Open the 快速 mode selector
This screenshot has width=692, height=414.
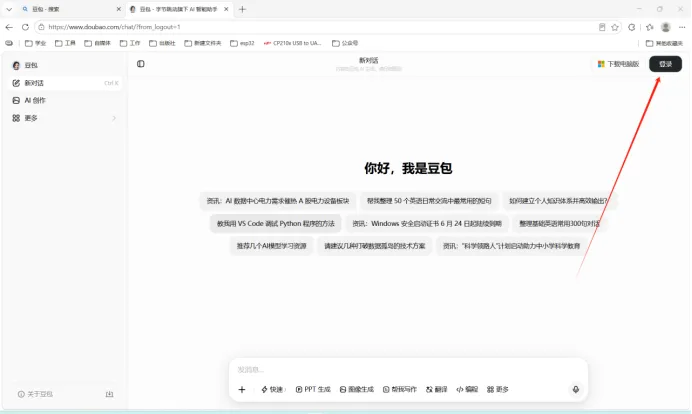(x=273, y=389)
